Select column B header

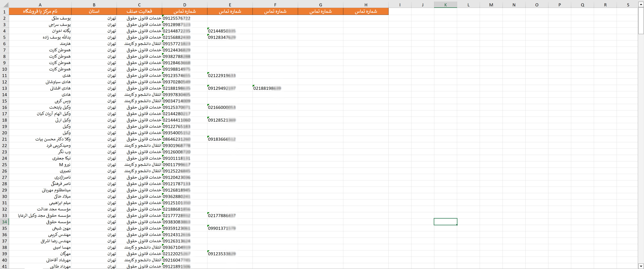coord(94,5)
